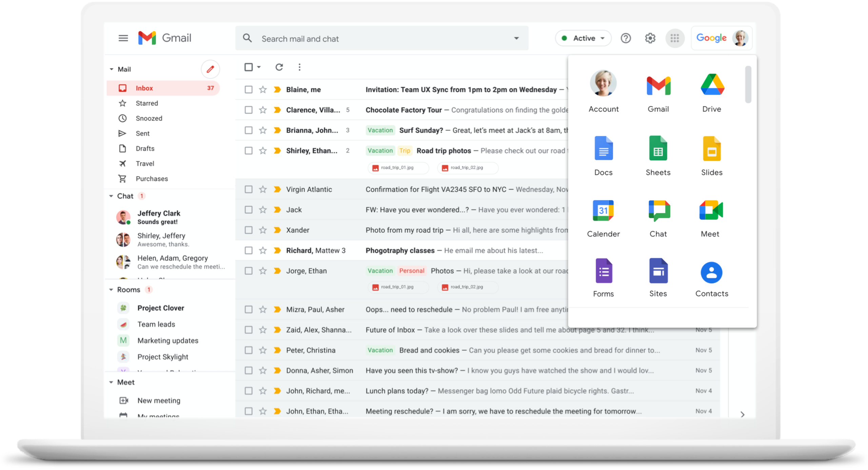868x470 pixels.
Task: Click in the Search mail and chat field
Action: tap(381, 38)
